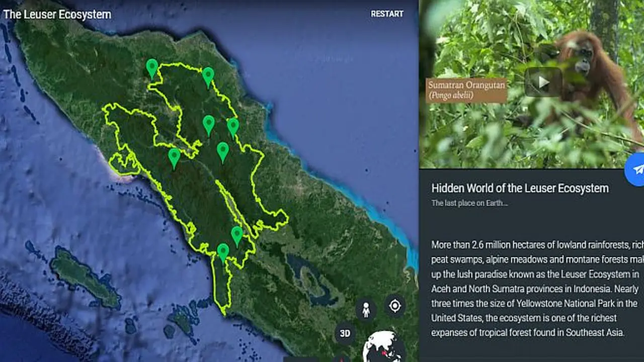The image size is (644, 362).
Task: Click the mini globe overview
Action: pos(384,346)
